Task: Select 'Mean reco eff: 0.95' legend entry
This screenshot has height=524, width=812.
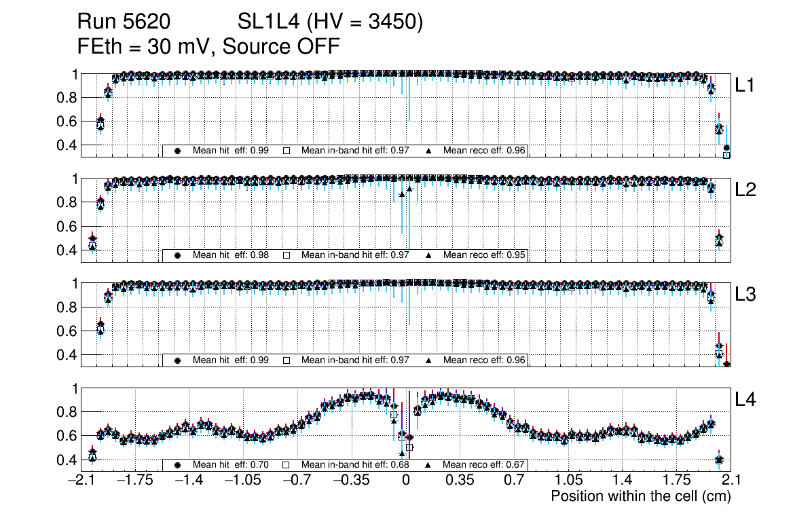Action: pos(484,255)
